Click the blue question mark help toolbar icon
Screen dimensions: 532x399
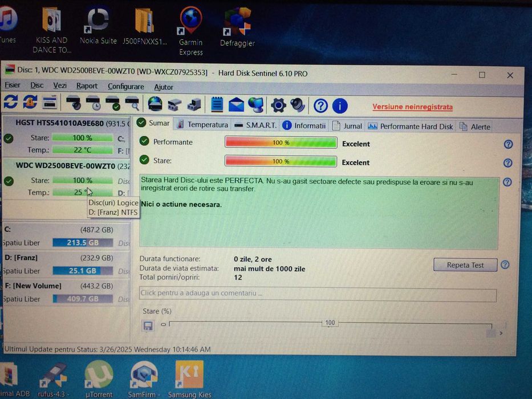[320, 106]
